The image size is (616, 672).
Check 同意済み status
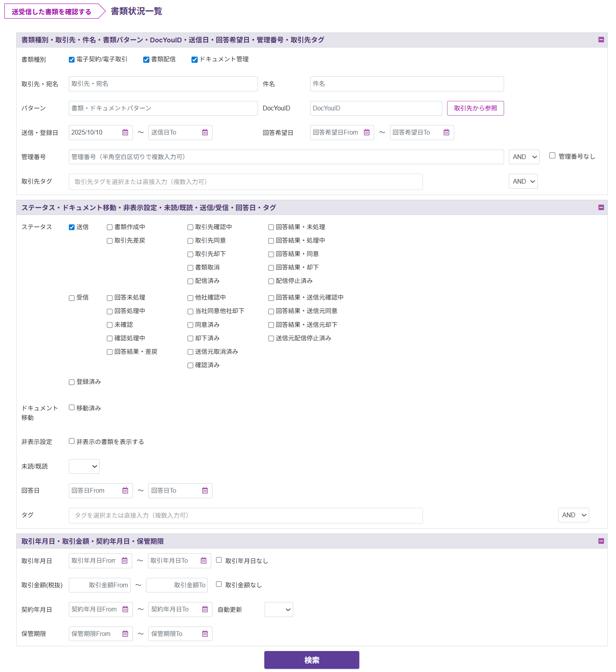tap(190, 325)
